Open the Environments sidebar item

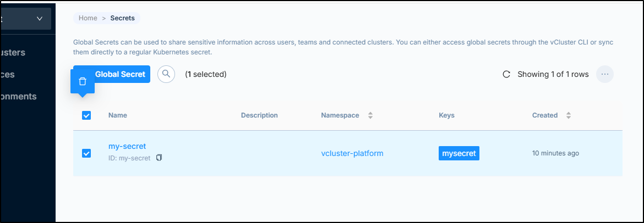pyautogui.click(x=19, y=96)
